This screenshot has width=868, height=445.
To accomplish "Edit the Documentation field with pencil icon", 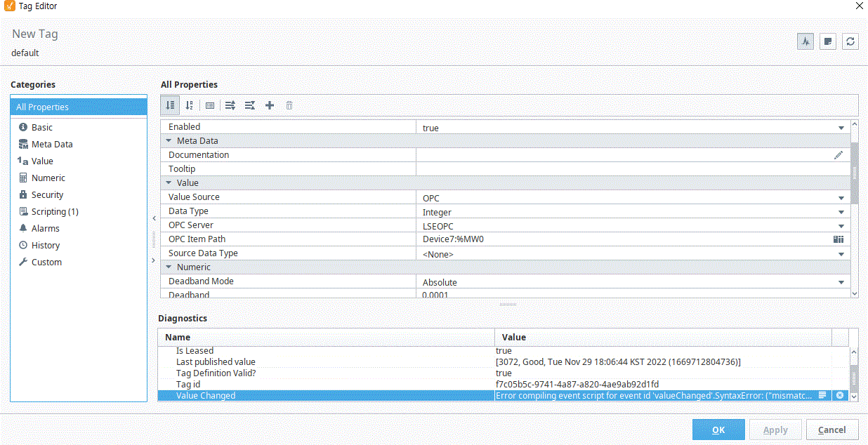I will coord(839,154).
